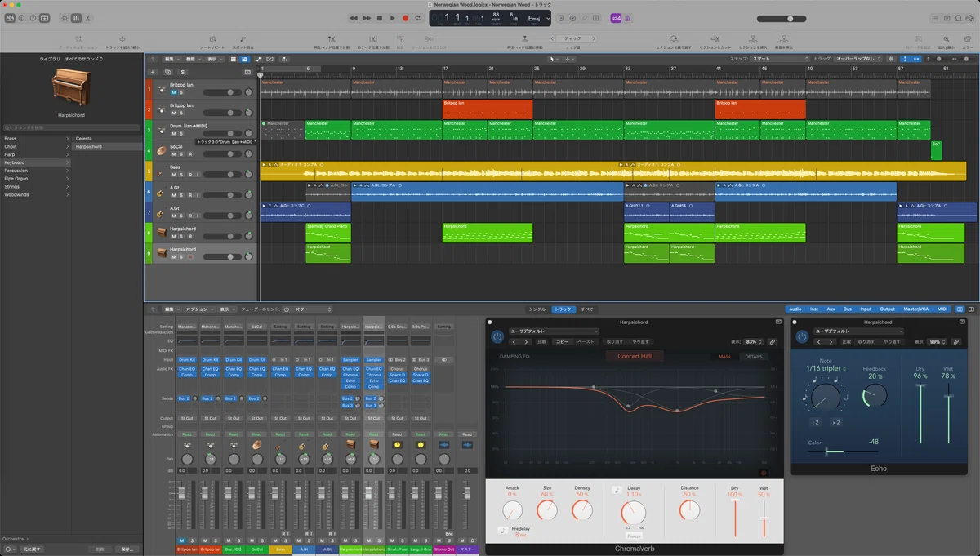Open the List Editors icon
This screenshot has height=556, width=980.
coord(935,18)
